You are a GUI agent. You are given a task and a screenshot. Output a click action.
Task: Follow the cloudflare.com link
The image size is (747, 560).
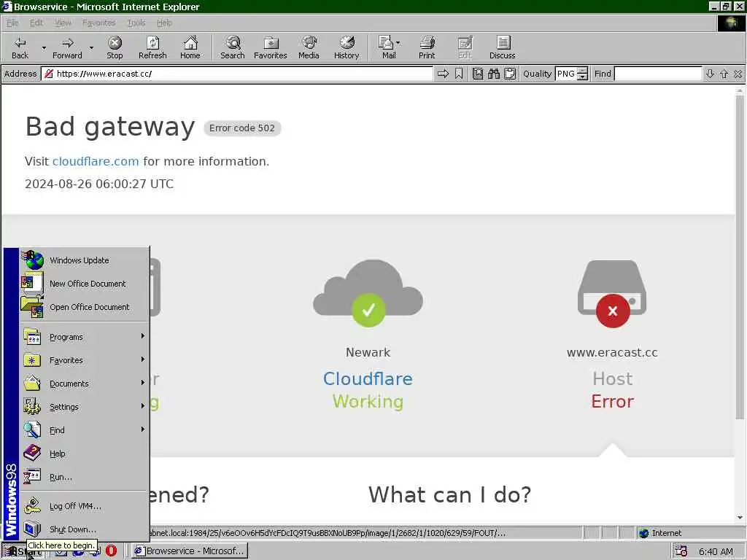[x=96, y=161]
